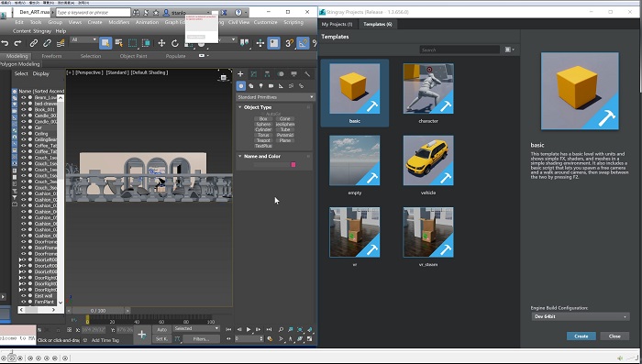Image resolution: width=642 pixels, height=364 pixels.
Task: Activate the Select and Rotate tool
Action: pos(175,43)
